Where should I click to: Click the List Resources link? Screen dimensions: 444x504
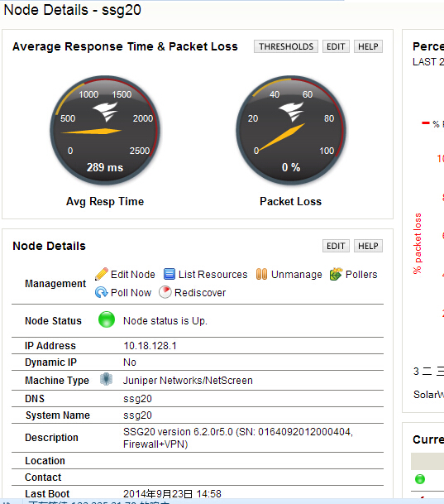coord(212,275)
